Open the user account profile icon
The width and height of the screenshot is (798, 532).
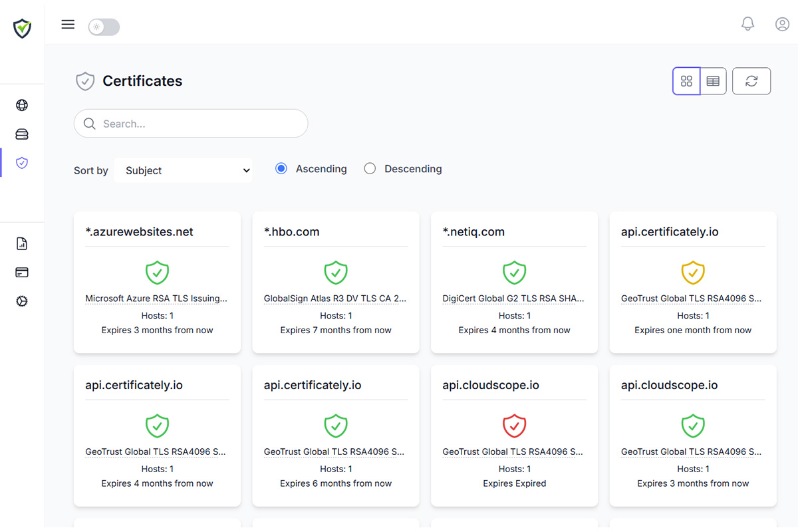click(782, 24)
